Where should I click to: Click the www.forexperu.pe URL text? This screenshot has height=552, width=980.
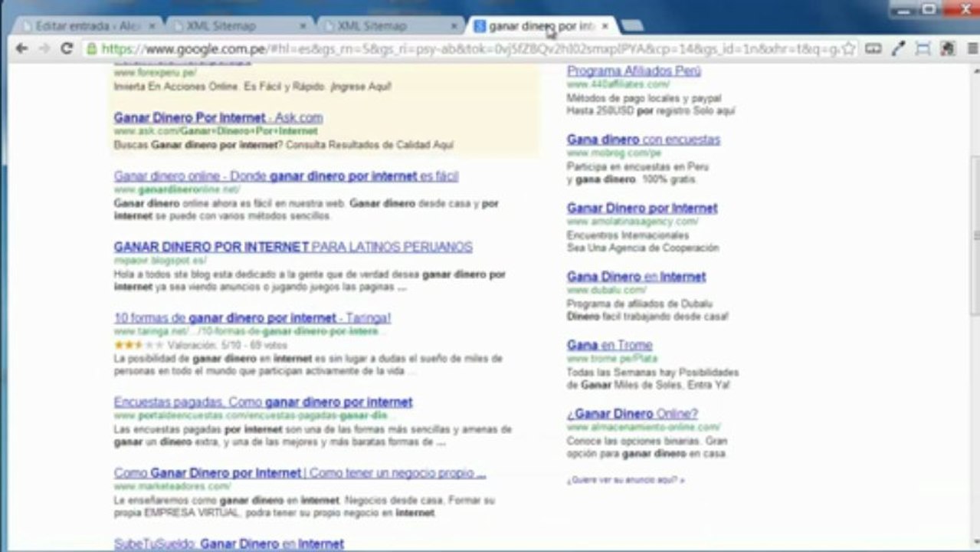click(155, 72)
